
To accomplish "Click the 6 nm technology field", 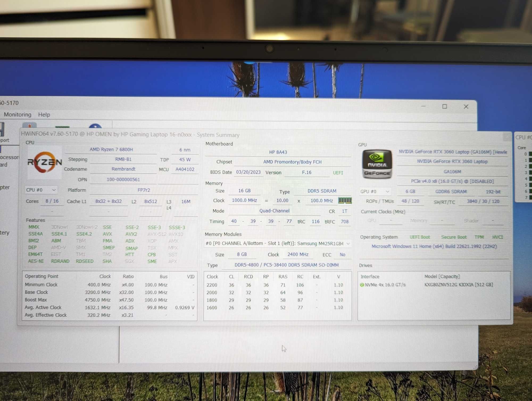I will (185, 150).
